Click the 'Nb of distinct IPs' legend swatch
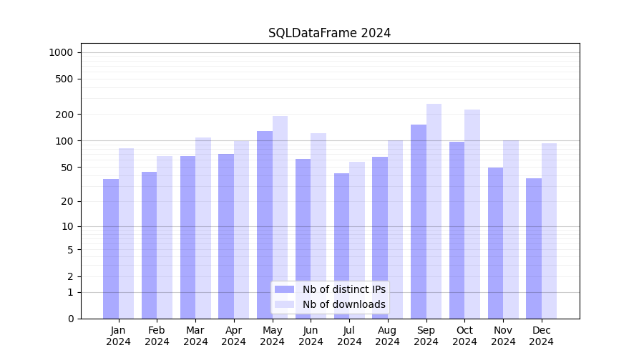This screenshot has height=358, width=644. point(284,289)
